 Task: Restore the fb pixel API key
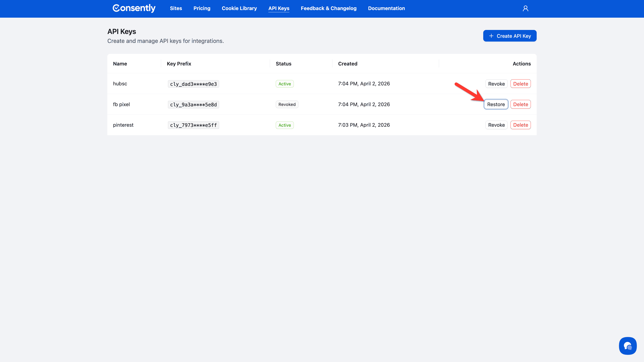[x=496, y=104]
